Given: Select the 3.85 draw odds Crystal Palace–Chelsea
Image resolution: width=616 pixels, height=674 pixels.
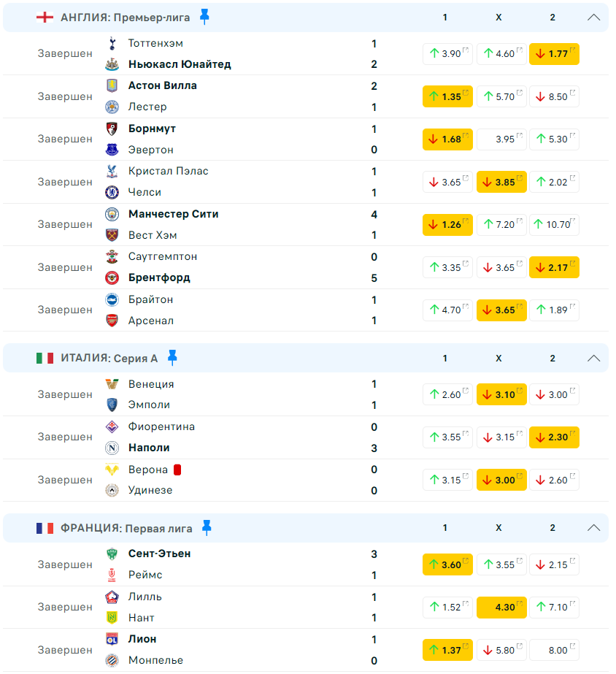Looking at the screenshot, I should pyautogui.click(x=501, y=182).
